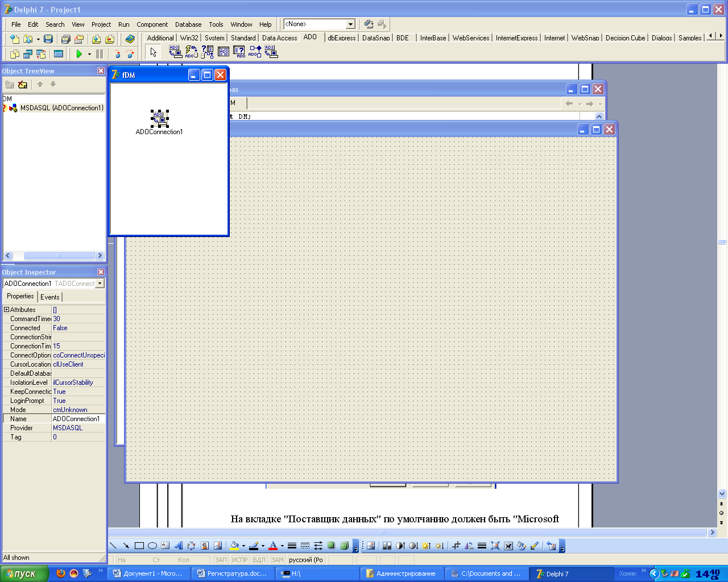Click the View Unit toolbar icon
The height and width of the screenshot is (582, 728).
click(x=15, y=54)
